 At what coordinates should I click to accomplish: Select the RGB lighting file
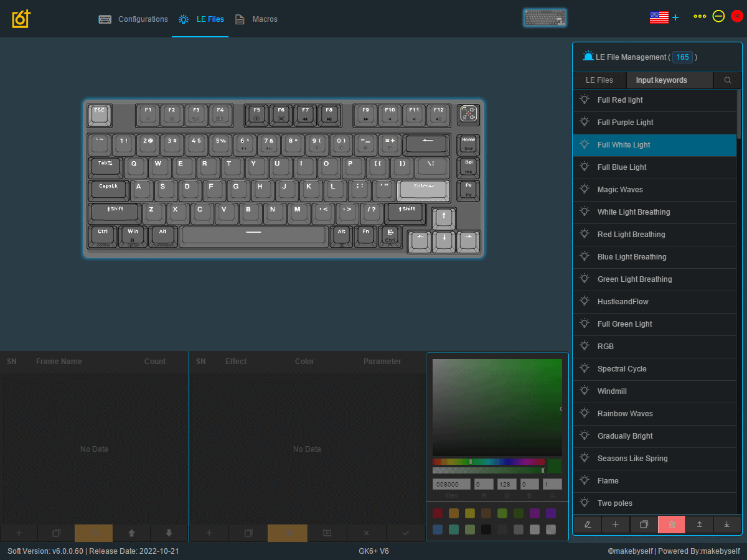pyautogui.click(x=654, y=347)
